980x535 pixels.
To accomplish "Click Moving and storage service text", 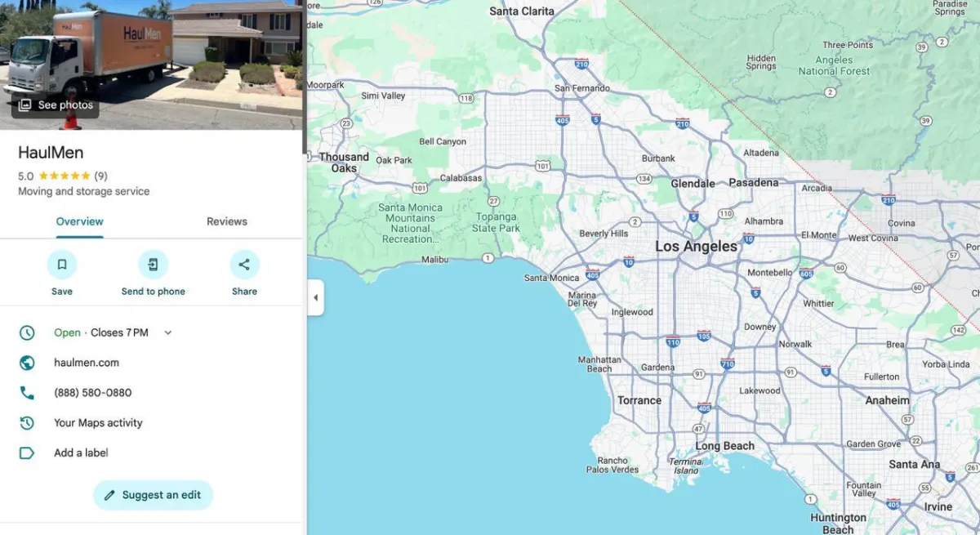I will (x=84, y=191).
